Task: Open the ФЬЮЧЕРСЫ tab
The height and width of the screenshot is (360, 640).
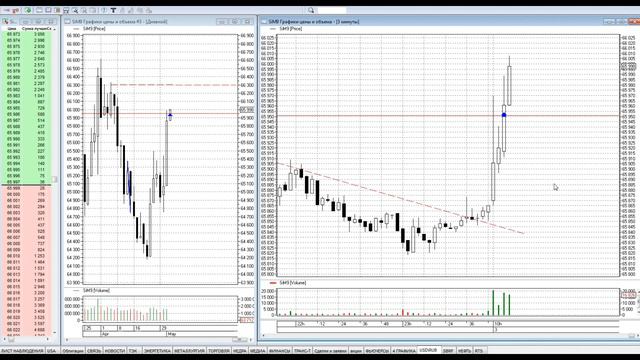Action: (377, 351)
